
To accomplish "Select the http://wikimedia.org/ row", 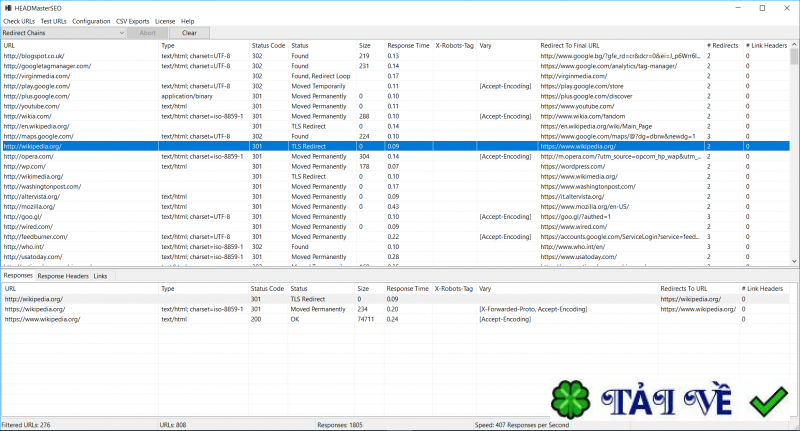I will (x=395, y=176).
